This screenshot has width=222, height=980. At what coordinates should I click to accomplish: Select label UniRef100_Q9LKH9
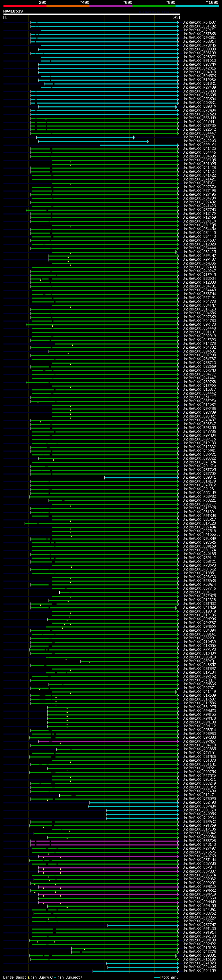point(199,539)
